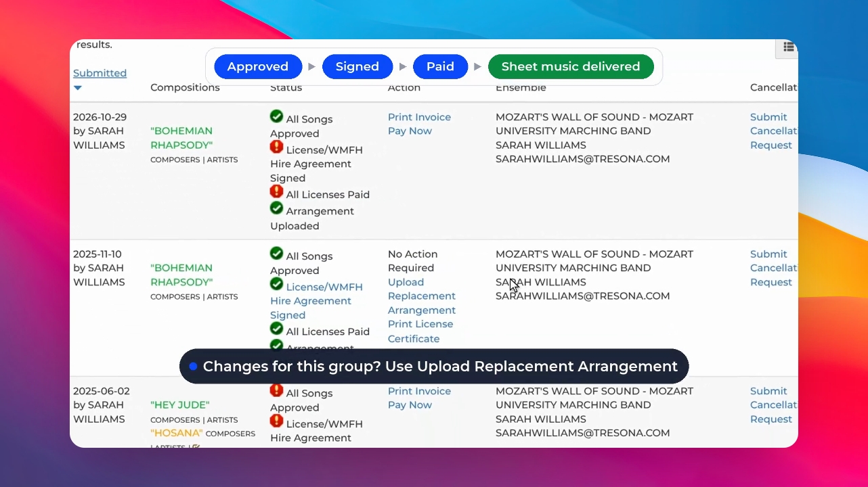
Task: Click Pay Now in 2025-06-02 row
Action: [x=410, y=405]
